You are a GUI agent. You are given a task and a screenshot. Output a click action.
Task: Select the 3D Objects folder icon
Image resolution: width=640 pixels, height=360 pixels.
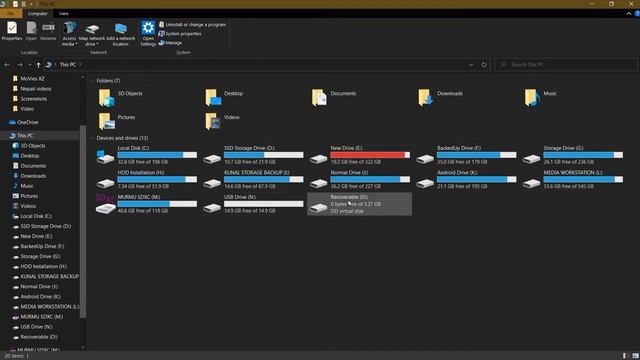[106, 98]
